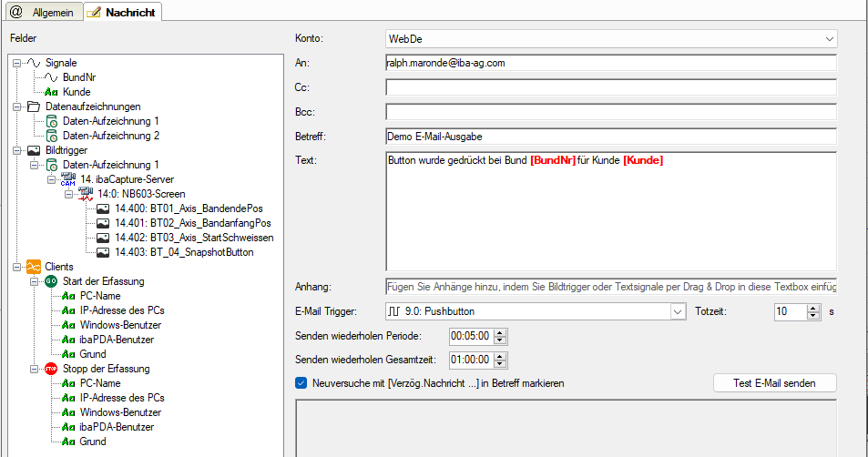The image size is (868, 457).
Task: Open the Konto dropdown showing WebDe
Action: (611, 39)
